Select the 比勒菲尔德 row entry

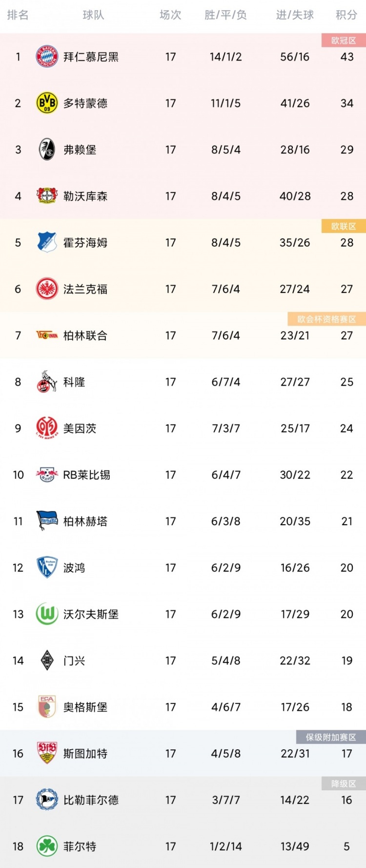click(183, 800)
